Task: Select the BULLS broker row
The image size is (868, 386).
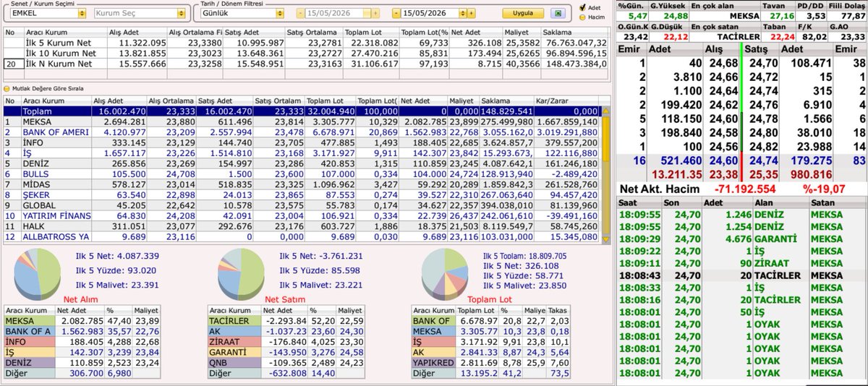Action: pyautogui.click(x=302, y=174)
